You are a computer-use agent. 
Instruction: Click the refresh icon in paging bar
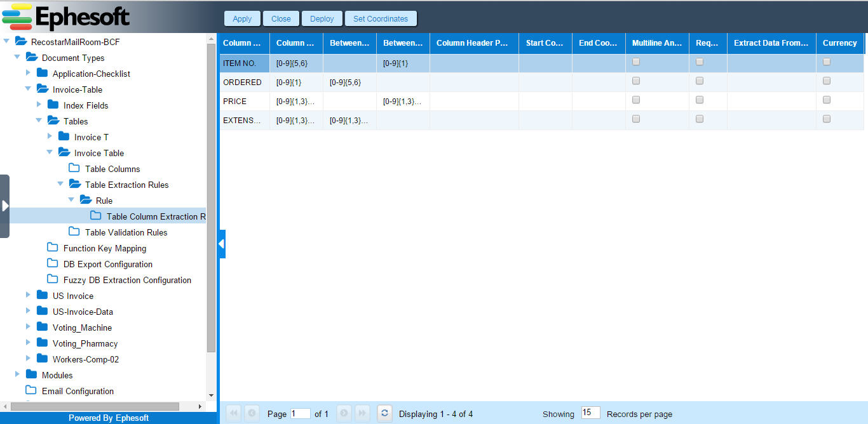pos(384,413)
